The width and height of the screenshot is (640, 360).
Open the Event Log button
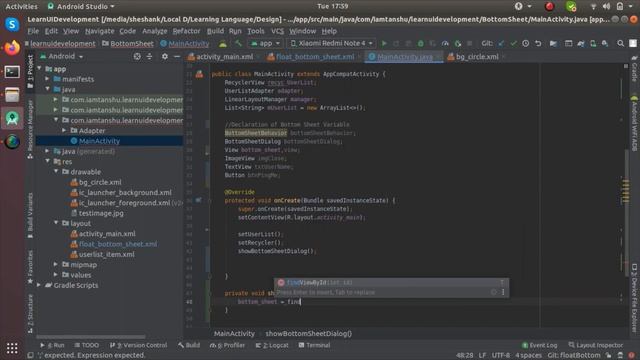click(x=540, y=345)
